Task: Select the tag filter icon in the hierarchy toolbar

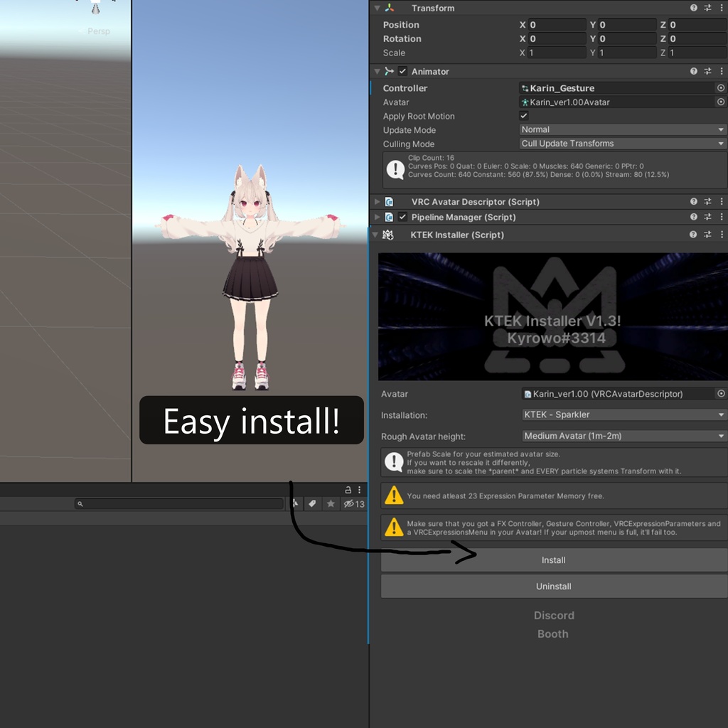Action: tap(313, 503)
